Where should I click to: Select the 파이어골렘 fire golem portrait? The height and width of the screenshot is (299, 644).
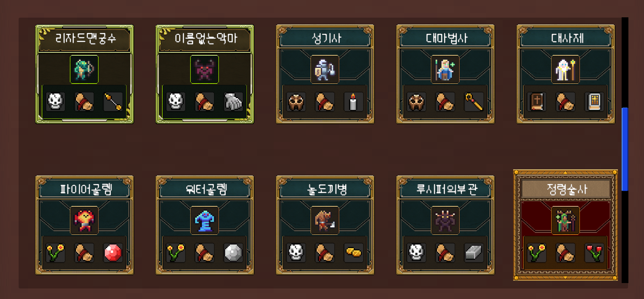click(84, 220)
